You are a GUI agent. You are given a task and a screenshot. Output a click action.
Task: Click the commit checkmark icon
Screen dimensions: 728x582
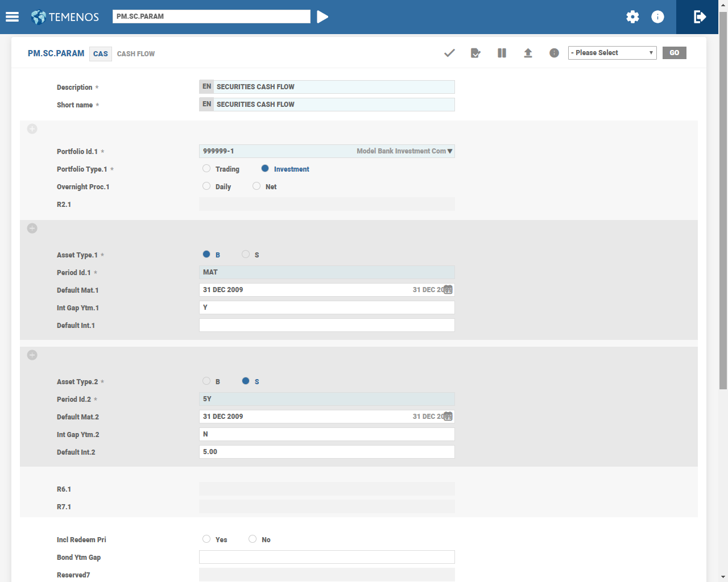point(449,53)
